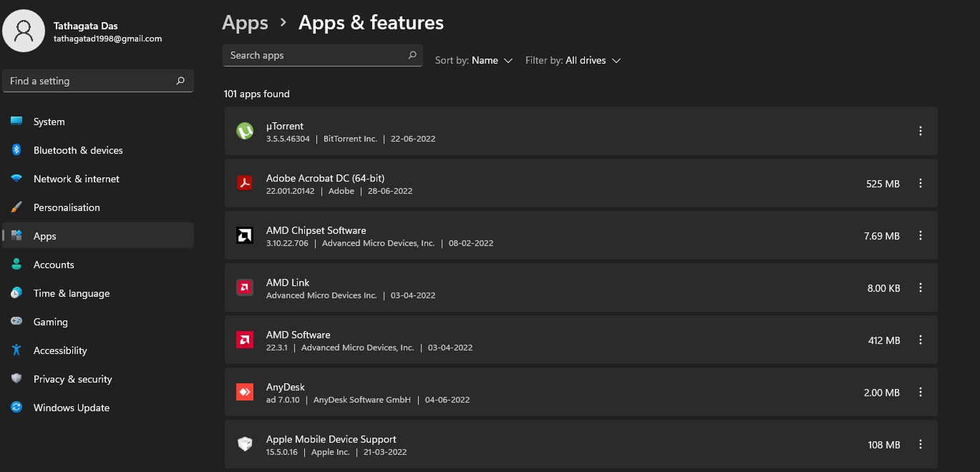Viewport: 980px width, 472px height.
Task: Click the Adobe Acrobat DC app icon
Action: 245,183
